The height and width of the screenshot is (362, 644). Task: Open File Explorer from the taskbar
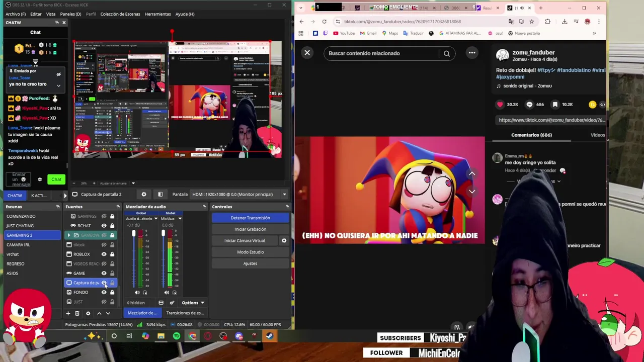(161, 336)
